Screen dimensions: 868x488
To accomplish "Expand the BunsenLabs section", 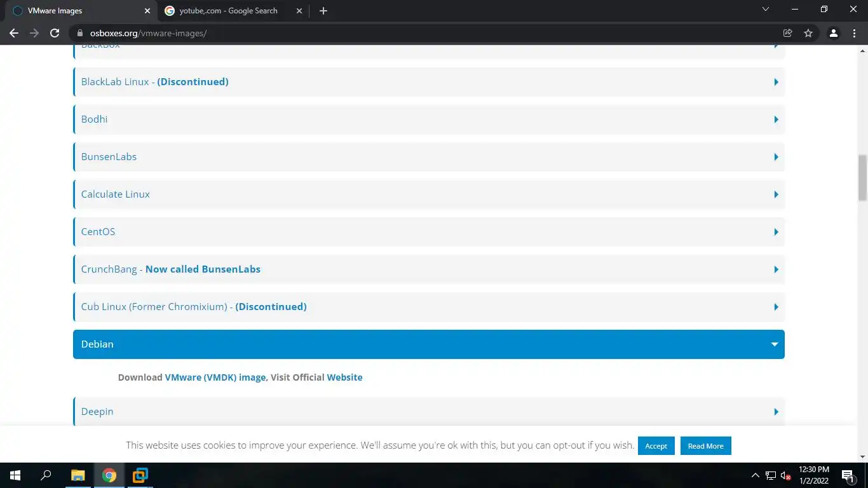I will click(429, 157).
